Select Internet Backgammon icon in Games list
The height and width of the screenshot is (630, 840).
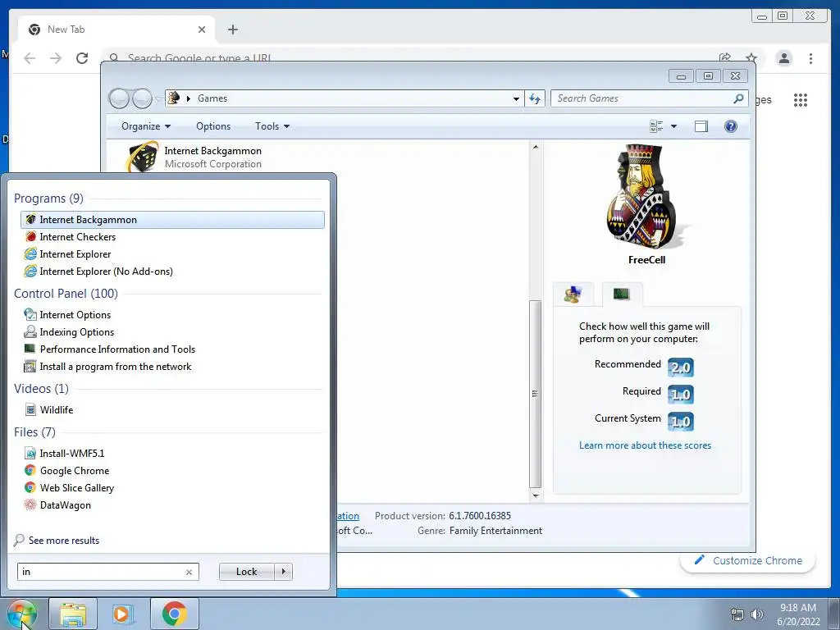click(x=143, y=157)
